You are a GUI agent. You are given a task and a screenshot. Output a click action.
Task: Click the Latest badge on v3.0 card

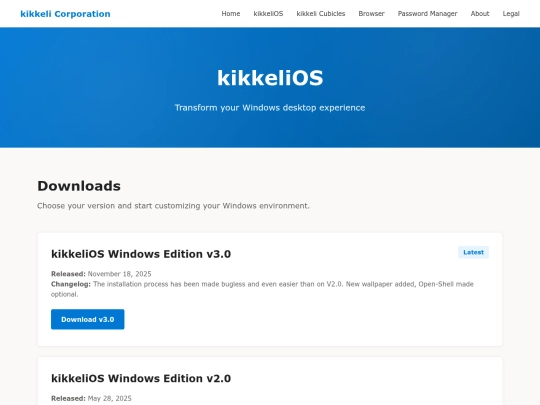(473, 252)
